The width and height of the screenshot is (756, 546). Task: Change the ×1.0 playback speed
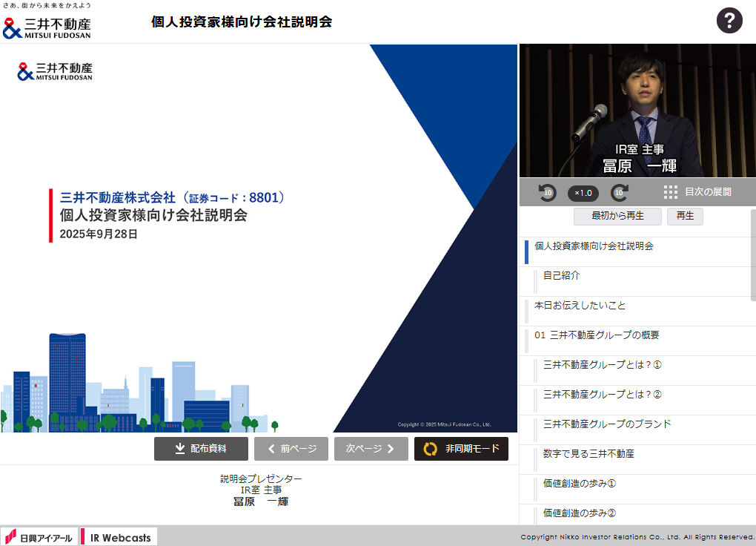(583, 193)
